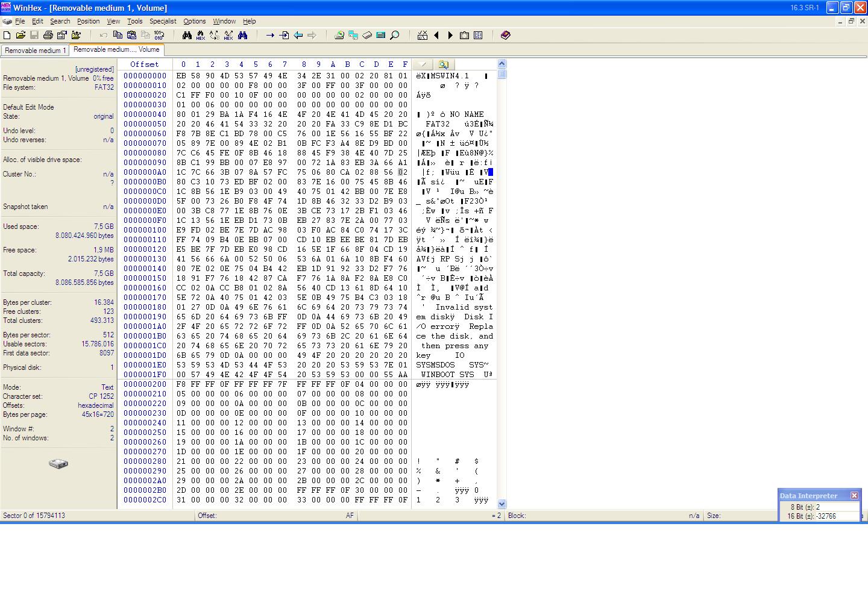Open the Tools menu

[x=135, y=21]
